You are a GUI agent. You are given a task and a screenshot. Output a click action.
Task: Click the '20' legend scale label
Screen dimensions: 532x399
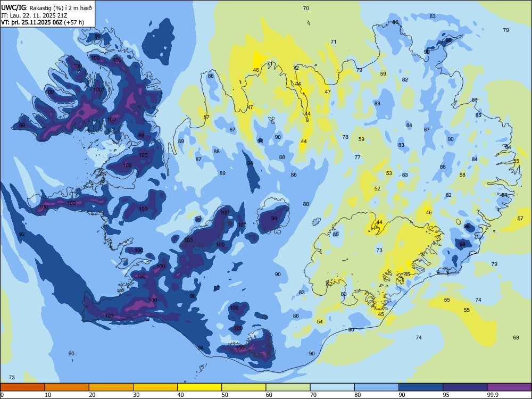point(92,395)
